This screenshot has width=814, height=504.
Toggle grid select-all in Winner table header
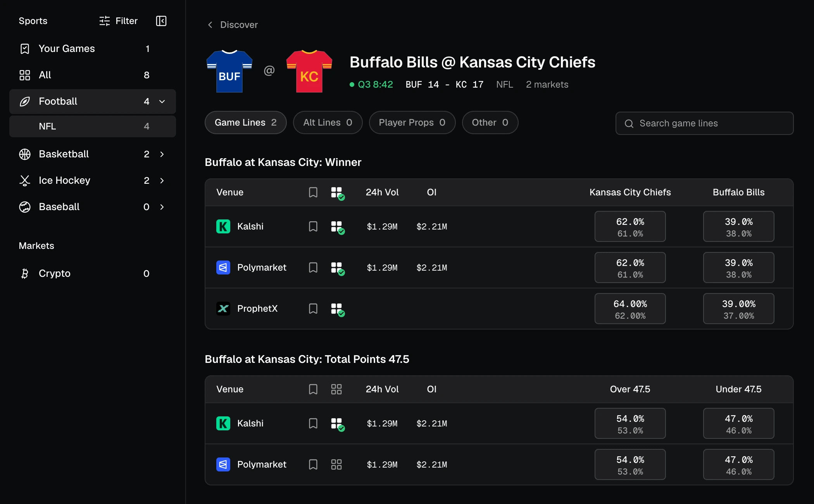(x=338, y=193)
